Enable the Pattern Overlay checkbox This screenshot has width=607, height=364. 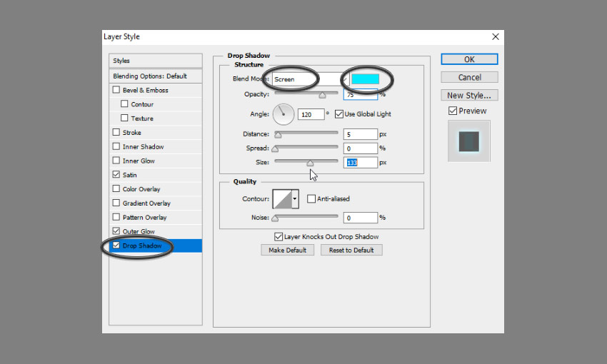coord(116,217)
